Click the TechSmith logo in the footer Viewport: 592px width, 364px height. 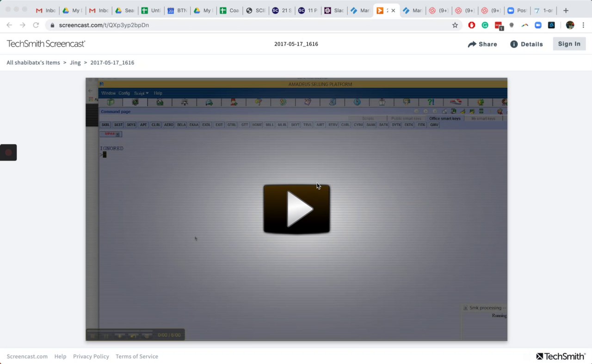(561, 356)
